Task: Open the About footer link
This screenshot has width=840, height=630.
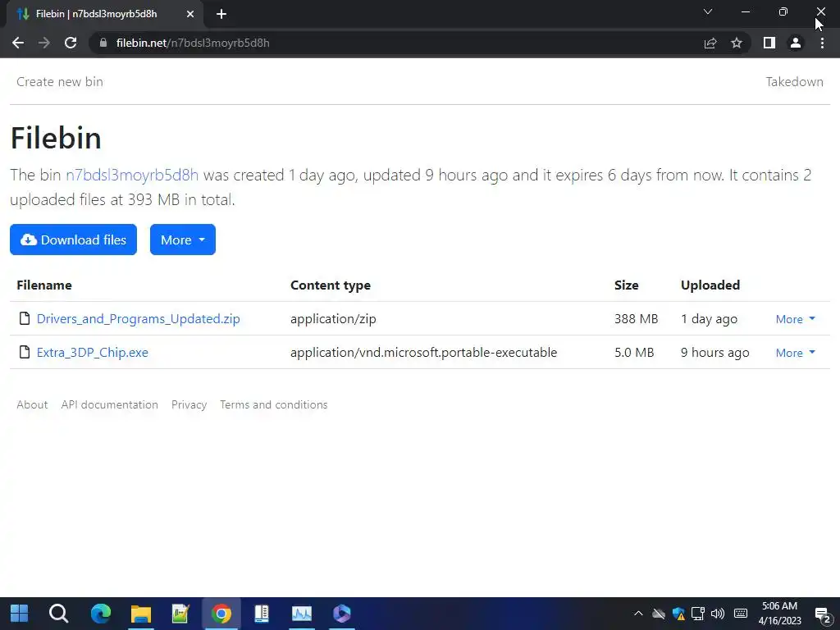Action: click(x=32, y=404)
